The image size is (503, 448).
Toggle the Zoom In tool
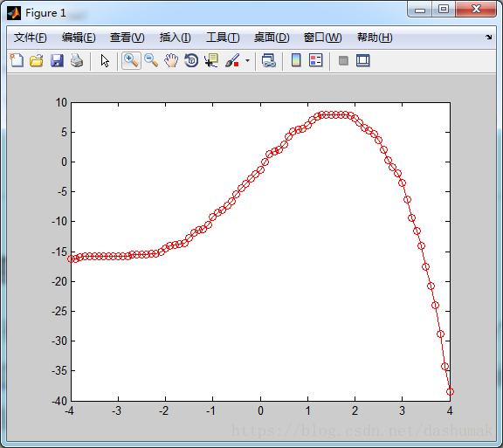click(x=131, y=60)
